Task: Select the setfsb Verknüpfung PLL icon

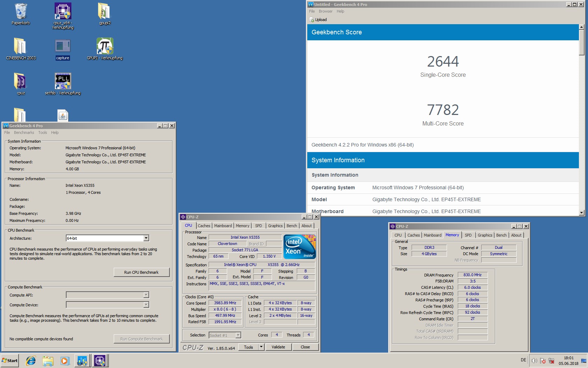Action: tap(63, 84)
